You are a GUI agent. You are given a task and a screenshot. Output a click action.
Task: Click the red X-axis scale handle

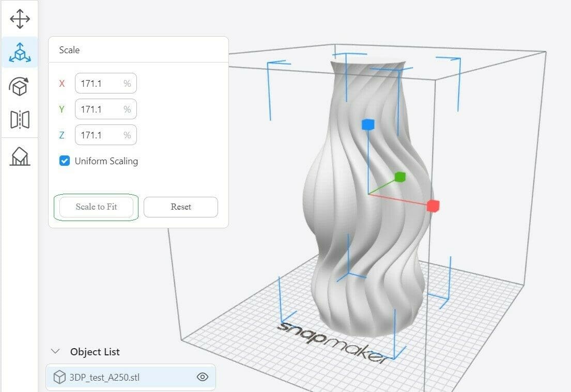pyautogui.click(x=433, y=206)
